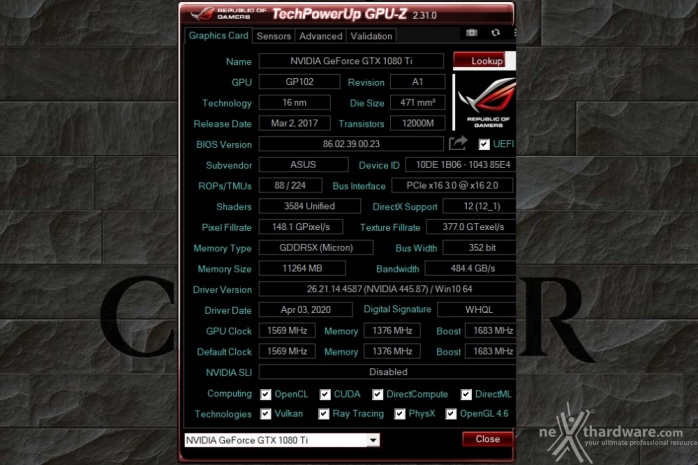Toggle the OpenCL checkbox
698x465 pixels.
[266, 395]
